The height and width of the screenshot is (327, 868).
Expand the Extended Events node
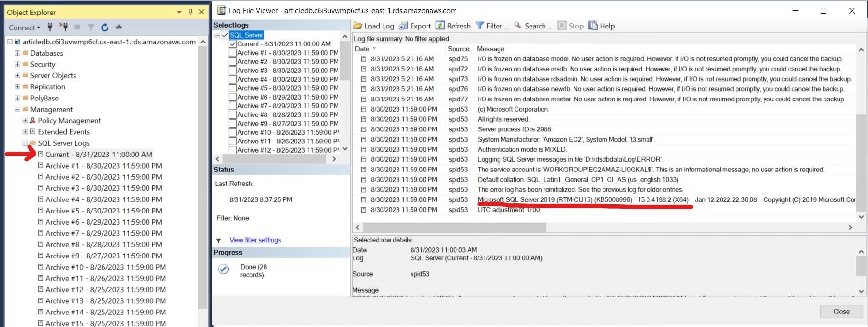pyautogui.click(x=25, y=132)
